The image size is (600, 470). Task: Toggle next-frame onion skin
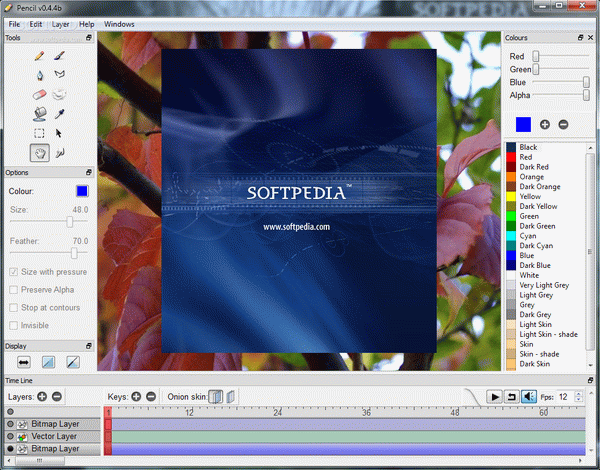[x=230, y=397]
